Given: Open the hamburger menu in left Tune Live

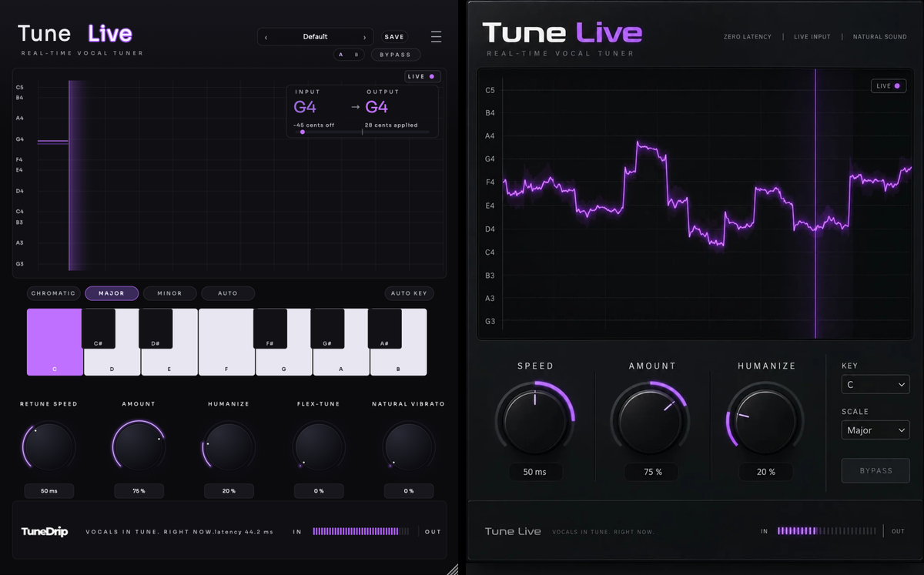Looking at the screenshot, I should (436, 37).
